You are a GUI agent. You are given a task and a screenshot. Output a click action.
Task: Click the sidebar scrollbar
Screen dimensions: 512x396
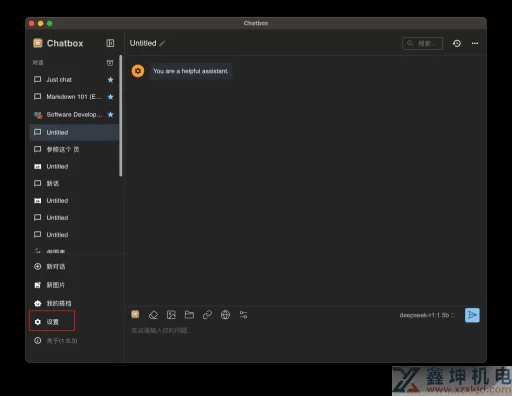[x=121, y=115]
